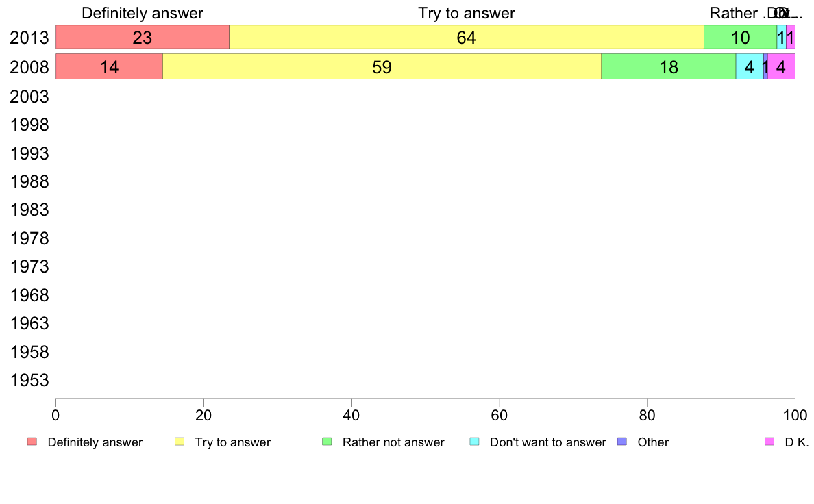Screen dimensions: 814x504
Task: Select the 2008 yellow bar segment labeled 59
Action: pos(382,66)
